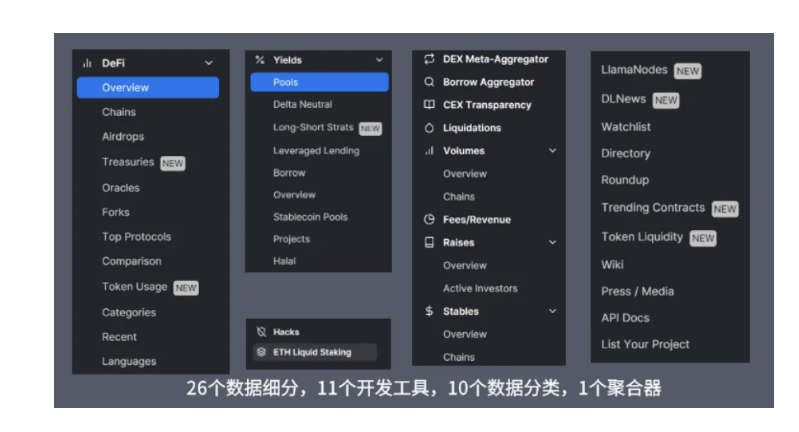Open the Recent entry
The image size is (799, 432).
point(119,337)
